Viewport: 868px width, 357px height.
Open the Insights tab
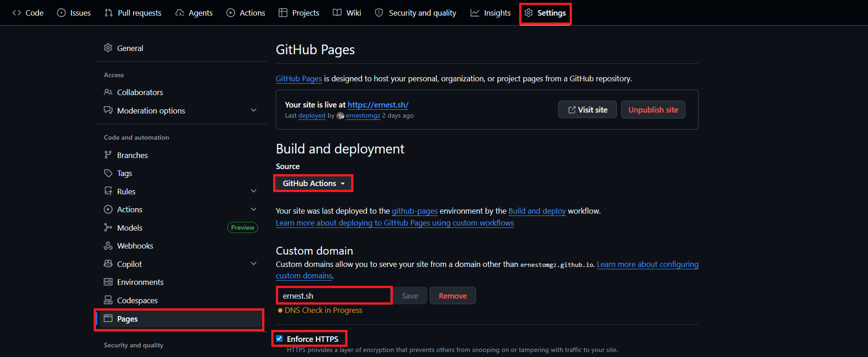(491, 13)
